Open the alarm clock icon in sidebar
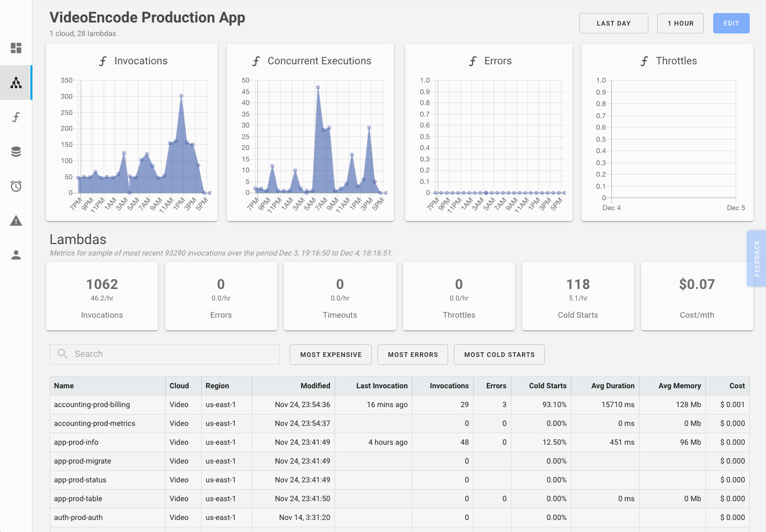The image size is (766, 532). point(16,186)
